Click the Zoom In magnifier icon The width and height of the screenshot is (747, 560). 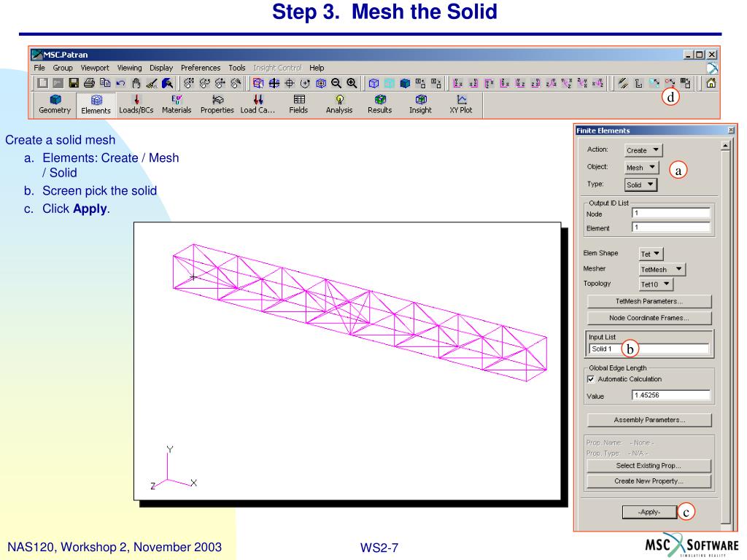pos(352,83)
